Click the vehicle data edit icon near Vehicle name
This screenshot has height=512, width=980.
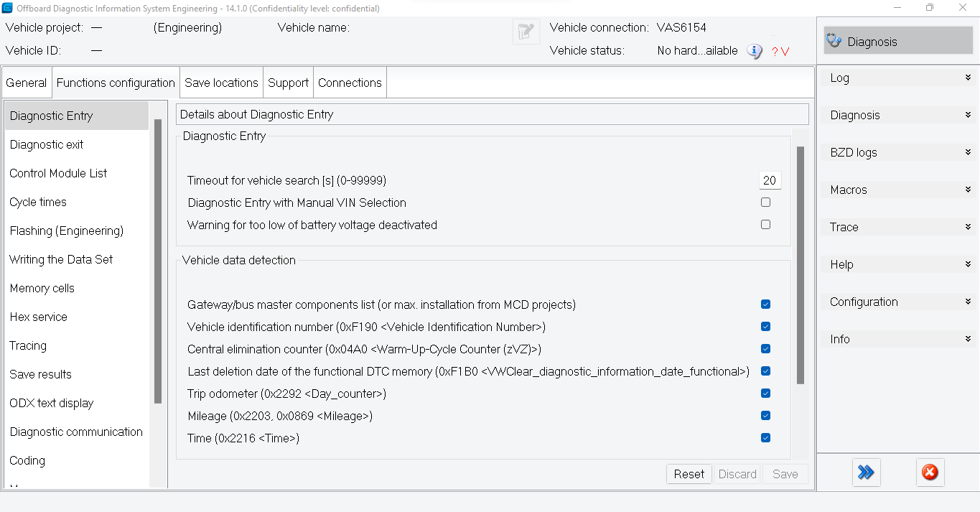click(526, 31)
